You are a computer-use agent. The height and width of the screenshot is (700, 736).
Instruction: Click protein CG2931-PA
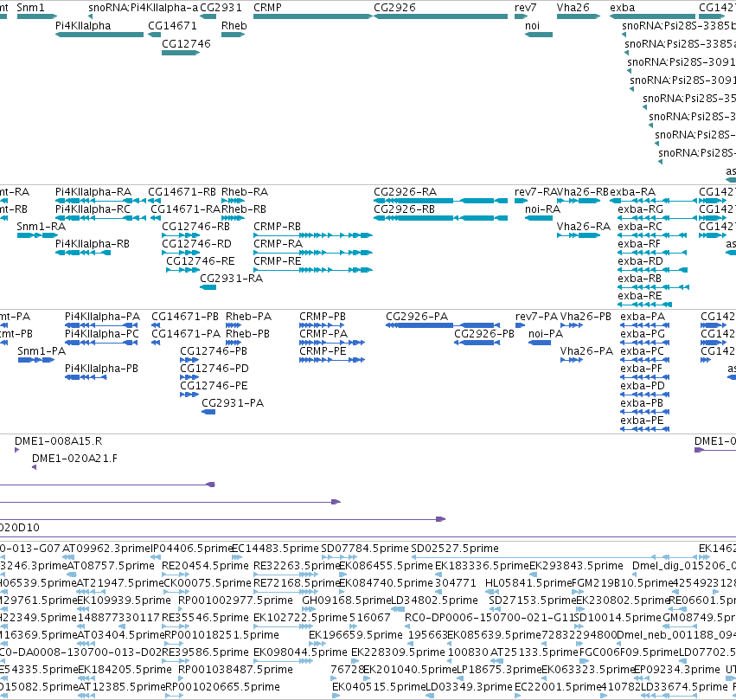coord(233,403)
